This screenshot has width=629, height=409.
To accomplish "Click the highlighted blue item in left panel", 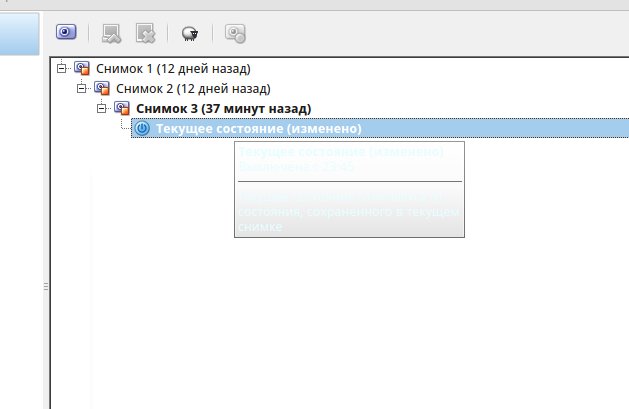I will [19, 34].
